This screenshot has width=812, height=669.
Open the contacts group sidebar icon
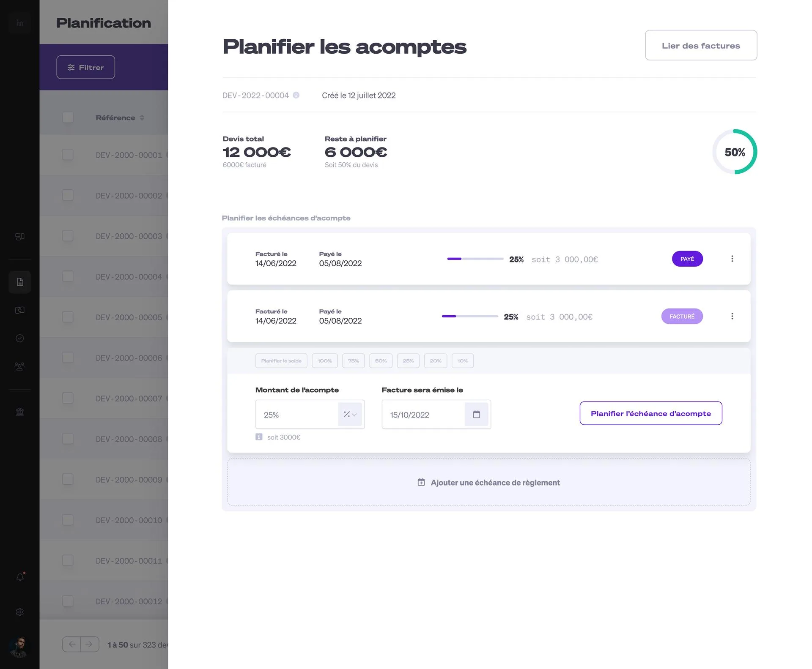pos(20,366)
